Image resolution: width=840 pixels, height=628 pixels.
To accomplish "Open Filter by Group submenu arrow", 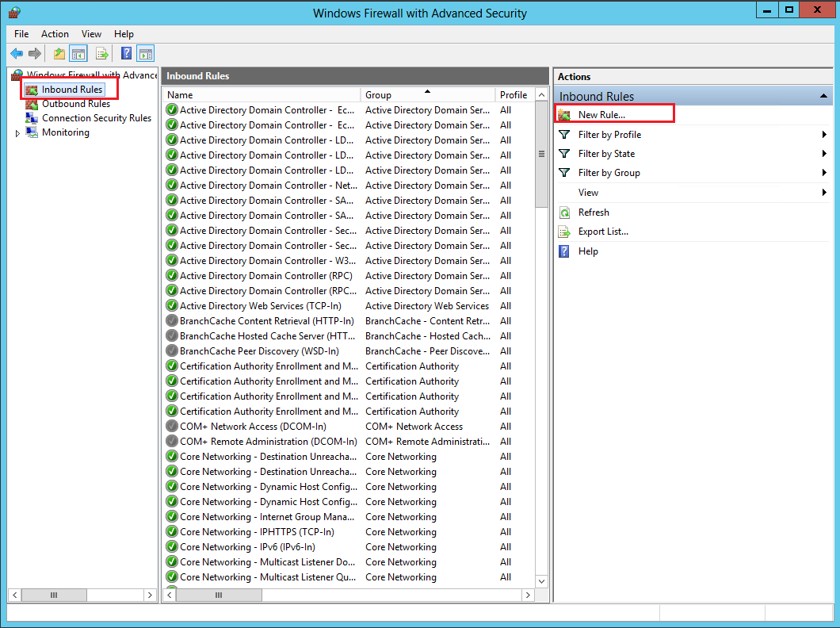I will click(x=824, y=173).
